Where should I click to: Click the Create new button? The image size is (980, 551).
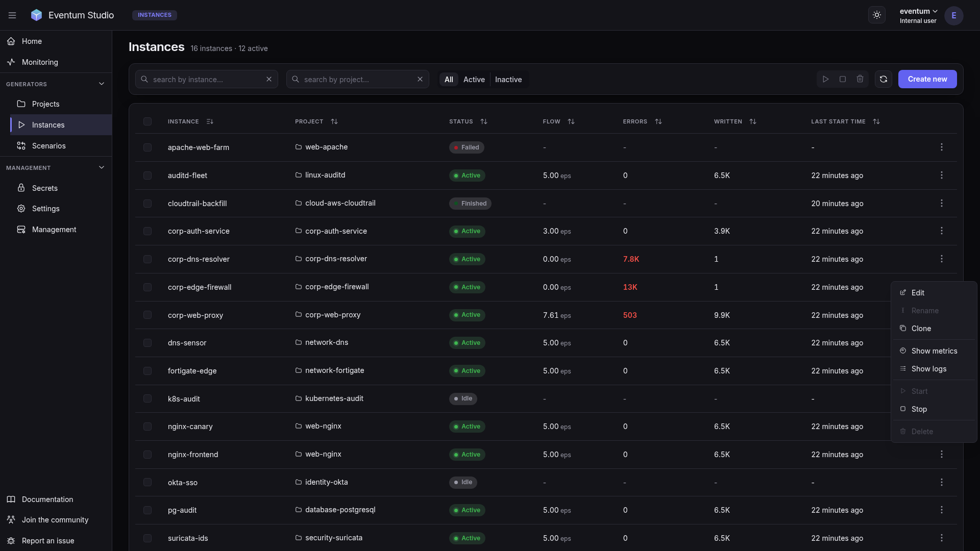[x=927, y=79]
